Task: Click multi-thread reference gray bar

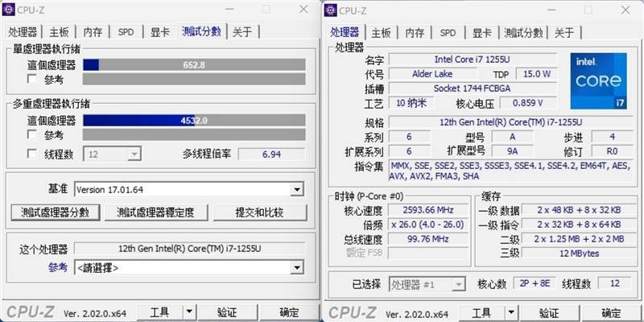Action: coord(194,134)
